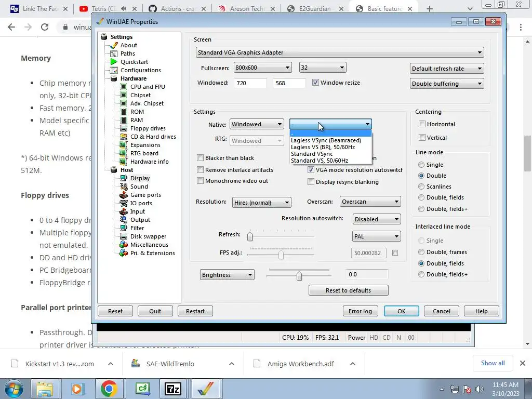Open 7-Zip from the Windows taskbar
The height and width of the screenshot is (399, 532).
(x=172, y=389)
